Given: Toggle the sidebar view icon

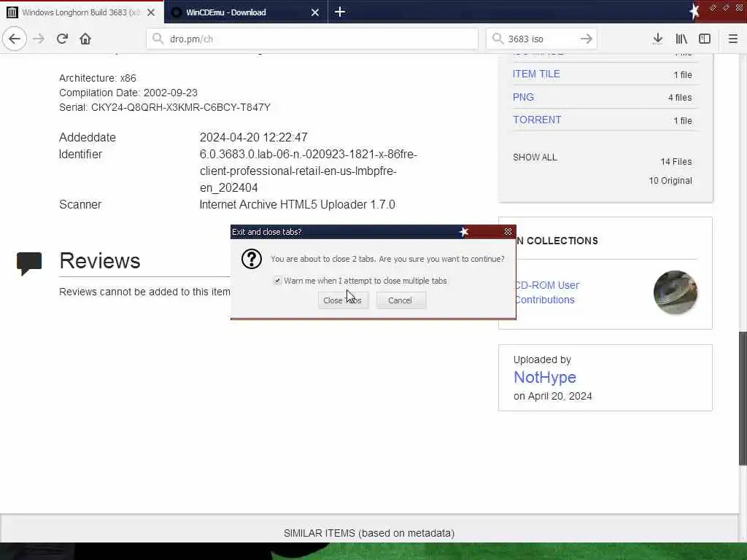Looking at the screenshot, I should 705,39.
